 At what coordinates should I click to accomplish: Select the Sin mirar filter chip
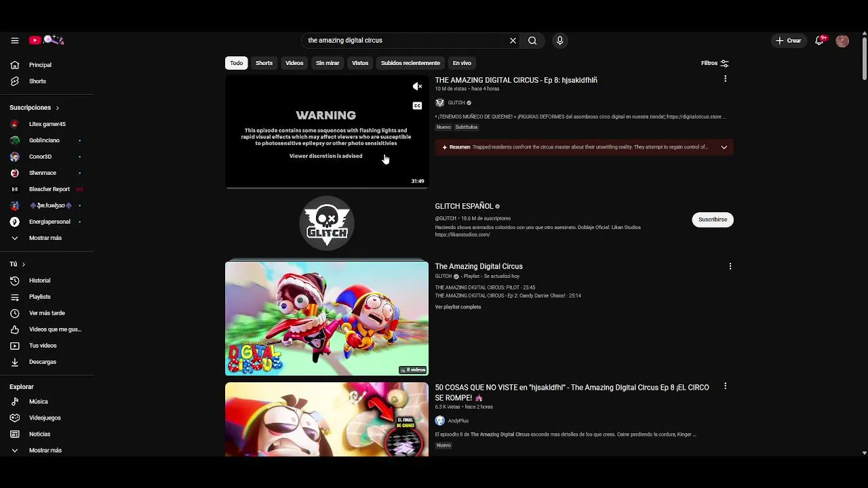[x=328, y=63]
